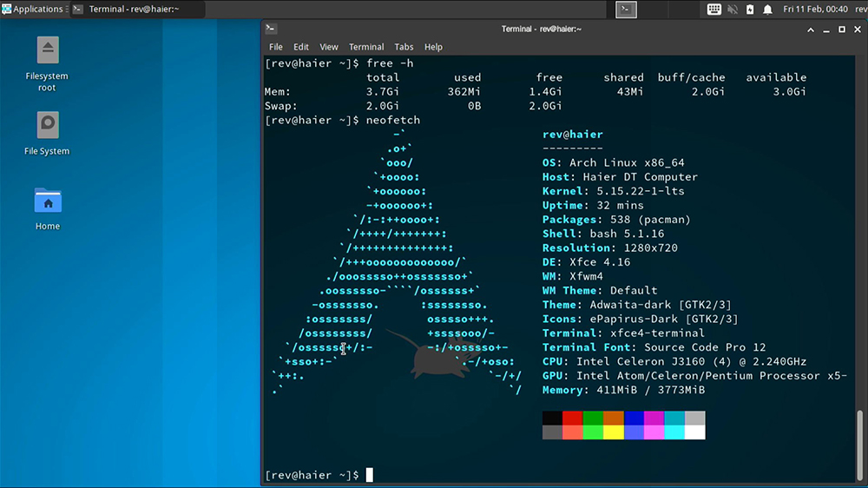Click the battery power manager icon
The image size is (868, 488).
(750, 9)
